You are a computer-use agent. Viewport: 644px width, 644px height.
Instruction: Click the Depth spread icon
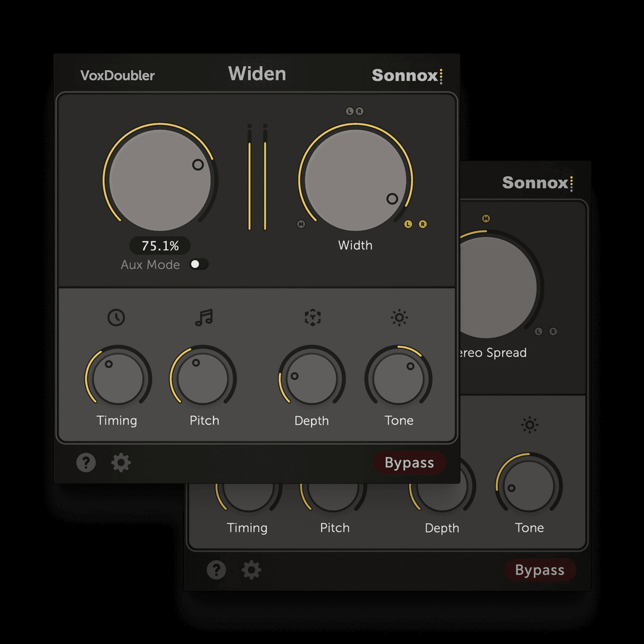(x=312, y=317)
